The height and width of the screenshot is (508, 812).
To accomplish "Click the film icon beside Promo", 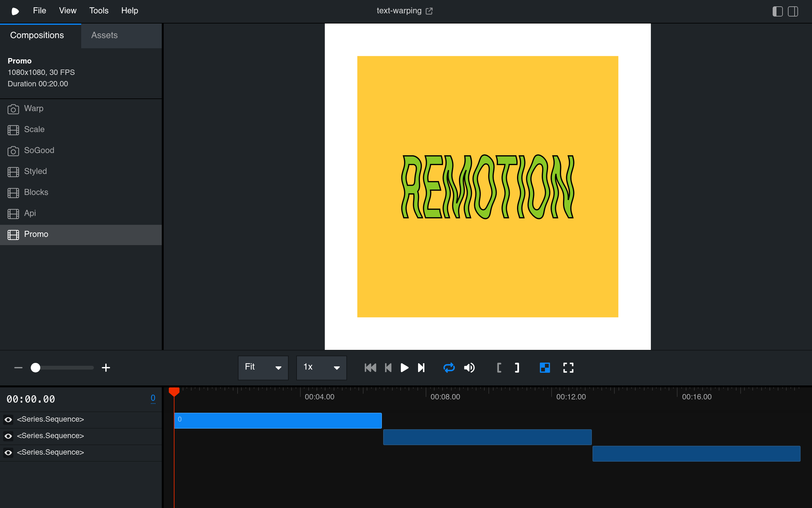I will [x=13, y=235].
